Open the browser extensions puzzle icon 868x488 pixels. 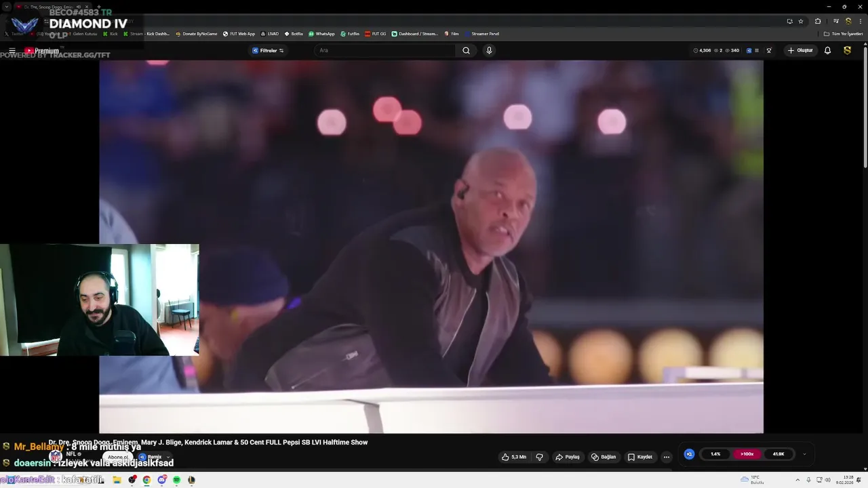coord(818,21)
